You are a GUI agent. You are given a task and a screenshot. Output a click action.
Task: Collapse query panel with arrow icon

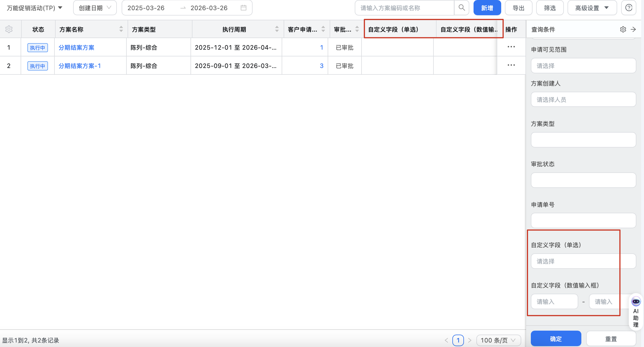[x=634, y=29]
